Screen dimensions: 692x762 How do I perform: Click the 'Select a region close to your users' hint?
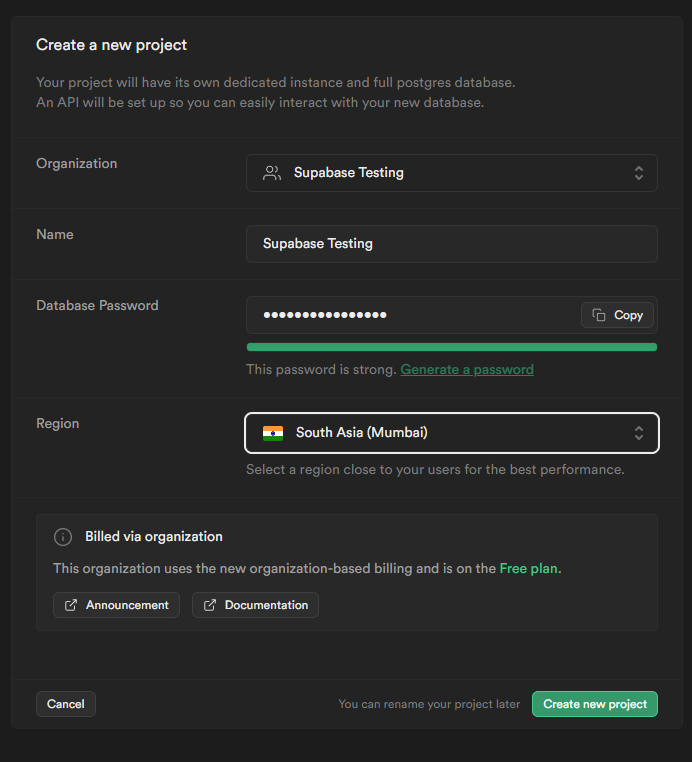coord(435,469)
